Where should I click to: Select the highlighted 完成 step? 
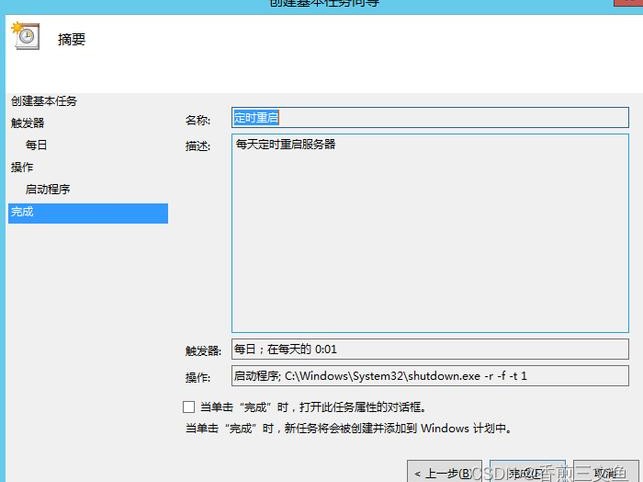(x=88, y=213)
